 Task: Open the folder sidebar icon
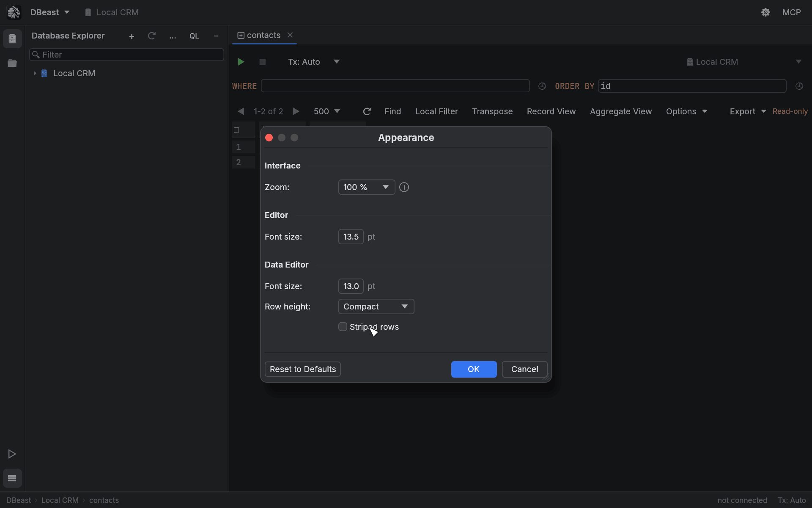tap(12, 63)
